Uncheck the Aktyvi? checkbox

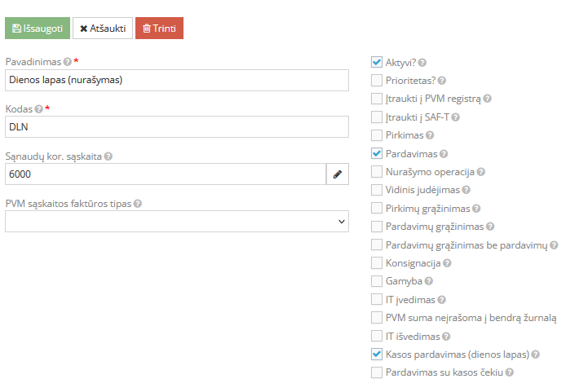click(x=376, y=62)
